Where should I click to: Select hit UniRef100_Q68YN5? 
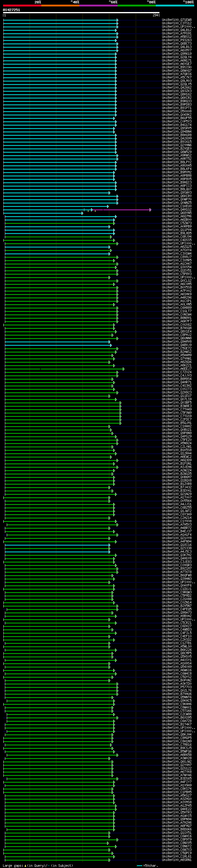[x=177, y=213]
